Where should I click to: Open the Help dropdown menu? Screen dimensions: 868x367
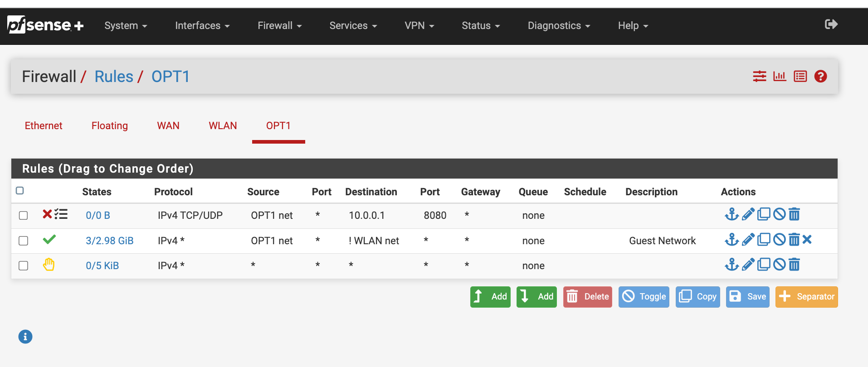point(633,26)
